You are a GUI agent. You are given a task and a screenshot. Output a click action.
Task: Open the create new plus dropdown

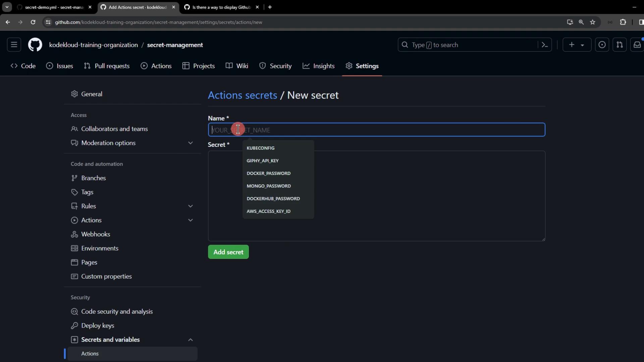tap(576, 45)
